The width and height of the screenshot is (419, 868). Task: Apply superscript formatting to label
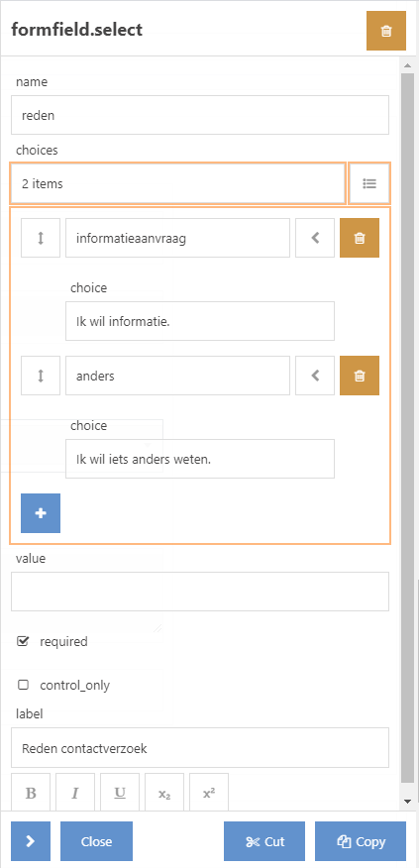(209, 793)
